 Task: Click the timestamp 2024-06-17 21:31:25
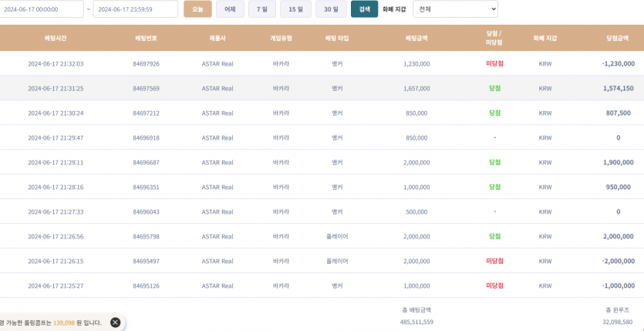(56, 89)
